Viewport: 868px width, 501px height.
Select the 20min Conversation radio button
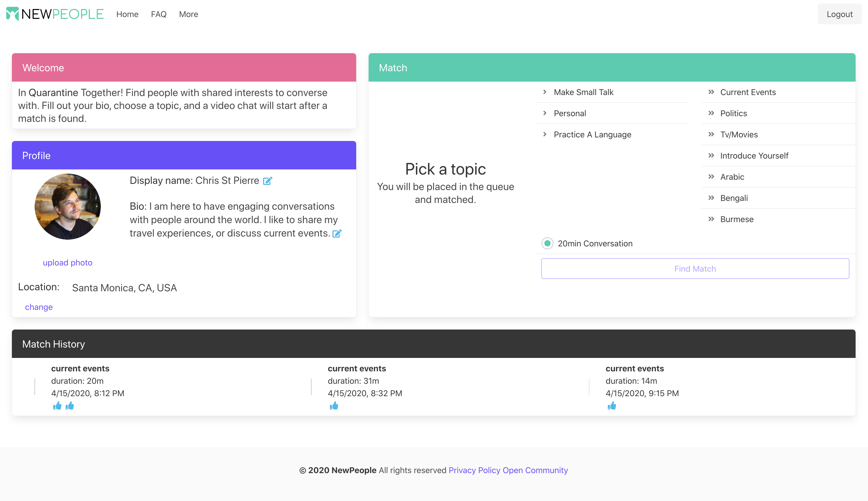click(547, 243)
